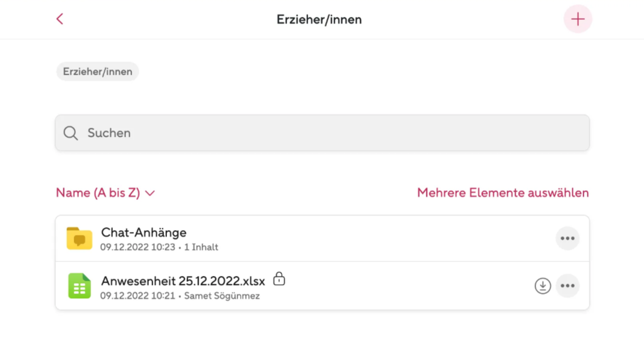Click Mehrere Elemente auswählen link
The height and width of the screenshot is (350, 644).
(503, 193)
